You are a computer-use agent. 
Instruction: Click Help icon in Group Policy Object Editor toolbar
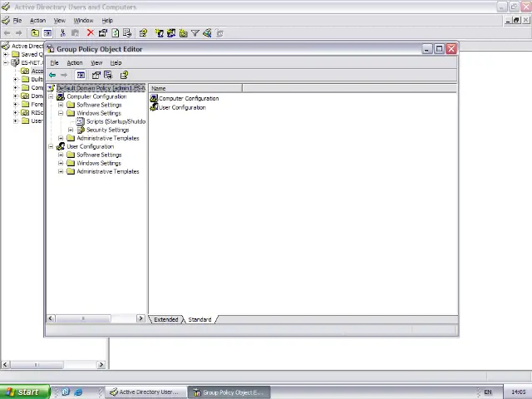124,75
